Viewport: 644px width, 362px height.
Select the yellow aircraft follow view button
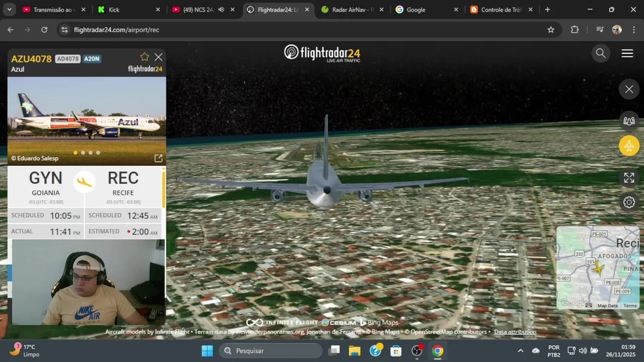point(629,146)
